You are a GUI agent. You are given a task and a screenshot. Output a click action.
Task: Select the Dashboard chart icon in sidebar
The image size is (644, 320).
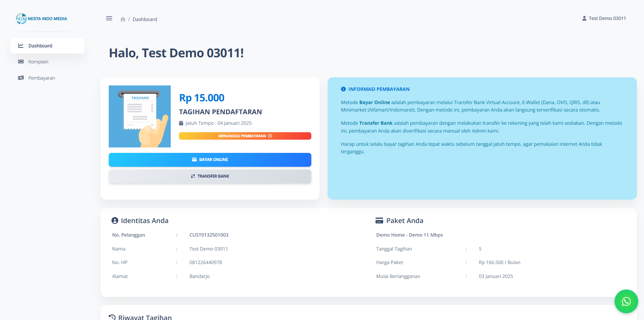21,45
